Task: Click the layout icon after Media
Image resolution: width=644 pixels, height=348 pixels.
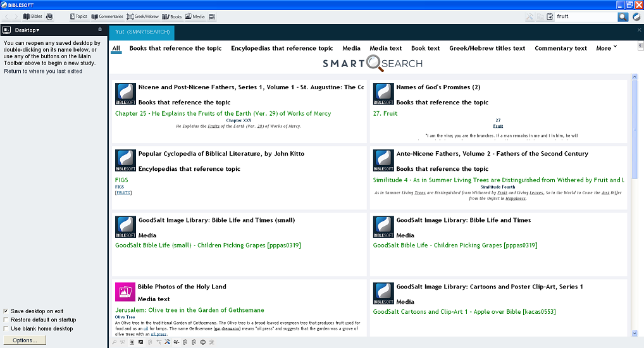Action: [x=212, y=16]
